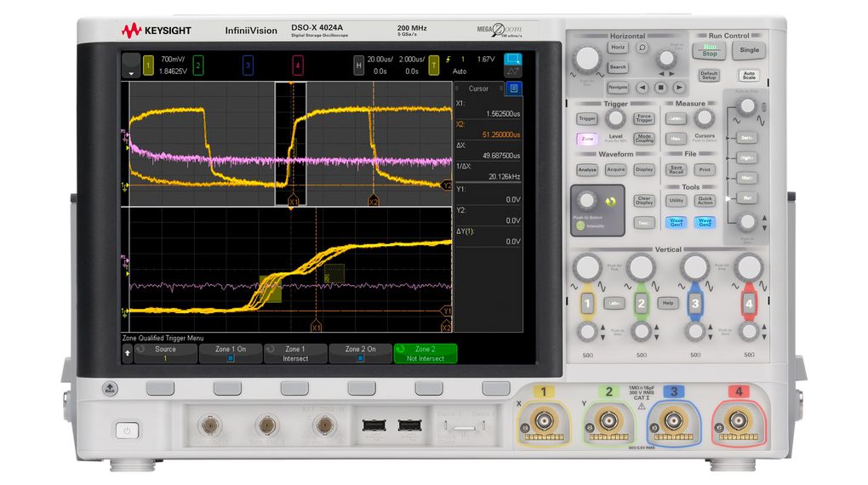
Task: Tap the X2 cursor marker on upper waveform
Action: click(373, 201)
